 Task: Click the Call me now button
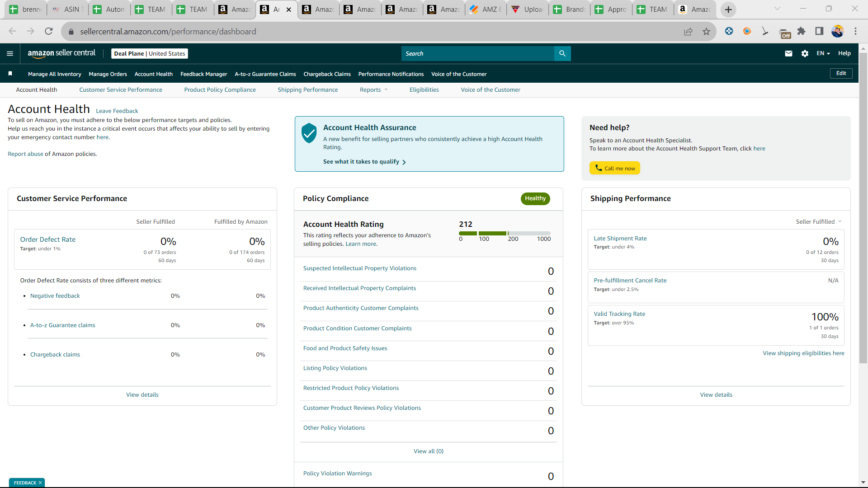tap(615, 168)
